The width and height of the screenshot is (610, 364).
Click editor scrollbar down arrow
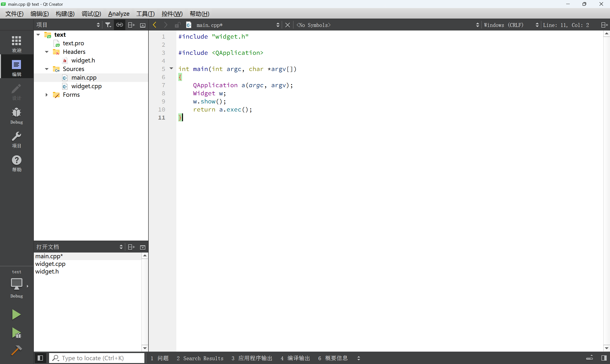point(606,348)
